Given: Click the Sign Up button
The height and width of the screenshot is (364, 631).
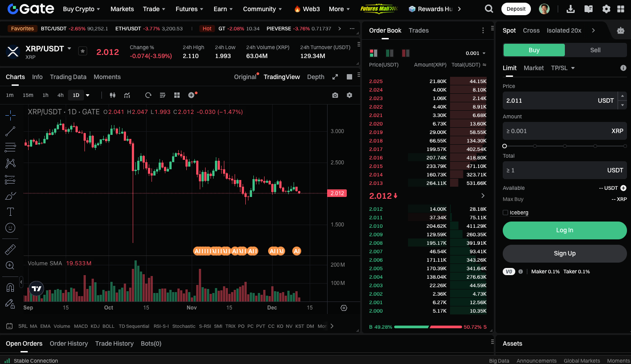Looking at the screenshot, I should [x=564, y=253].
